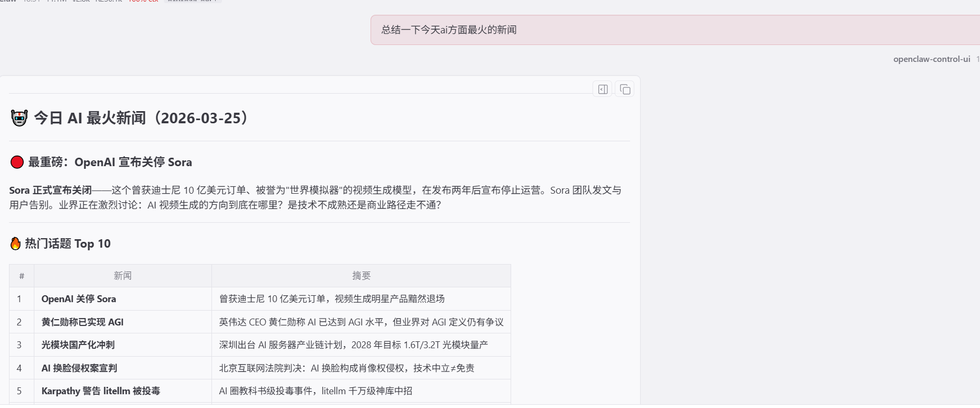The image size is (980, 408).
Task: Click the bold text Sora 正式宣布关闭
Action: pos(51,191)
